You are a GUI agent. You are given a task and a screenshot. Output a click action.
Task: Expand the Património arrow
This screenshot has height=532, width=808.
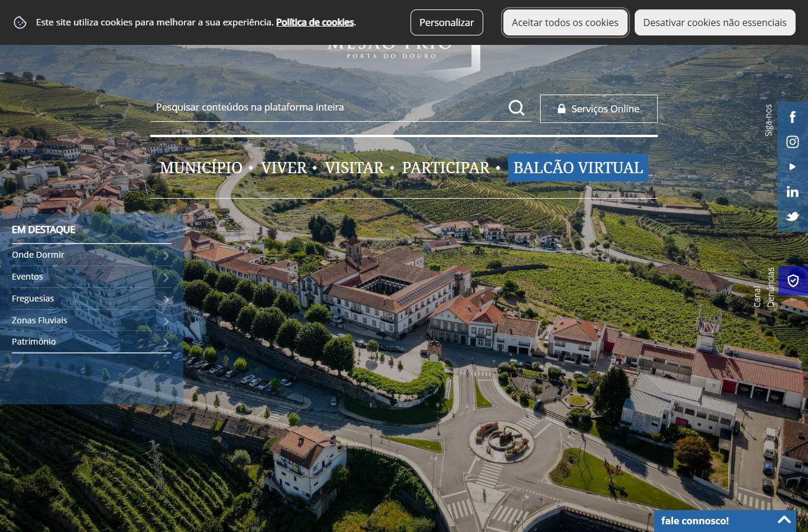[166, 342]
